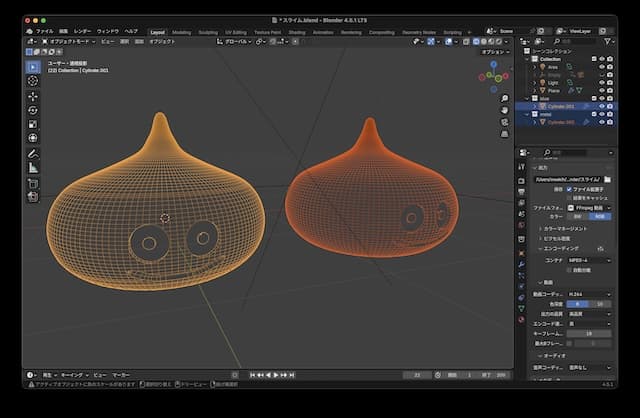Select RGB color mode button
This screenshot has width=640, height=418.
(x=600, y=216)
